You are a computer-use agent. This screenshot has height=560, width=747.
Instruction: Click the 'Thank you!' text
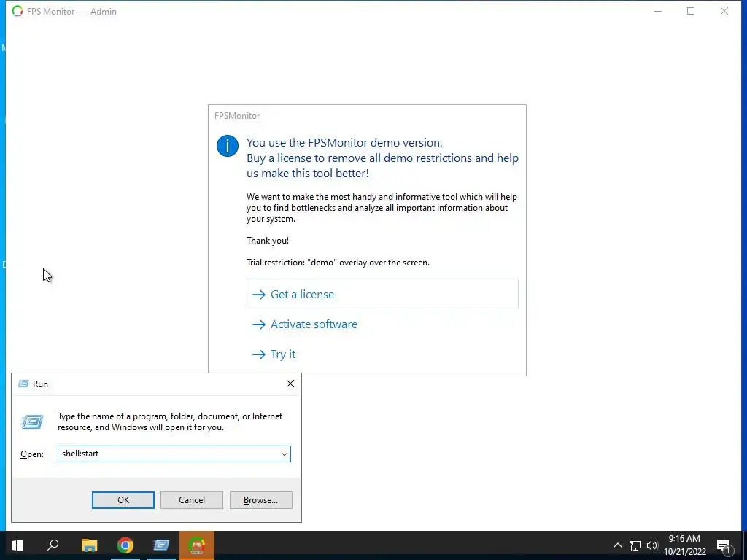pyautogui.click(x=268, y=241)
